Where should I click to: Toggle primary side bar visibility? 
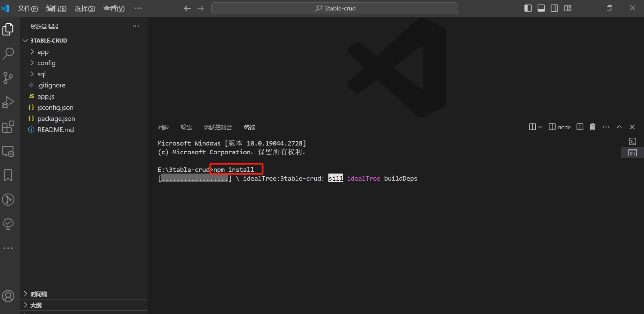528,8
